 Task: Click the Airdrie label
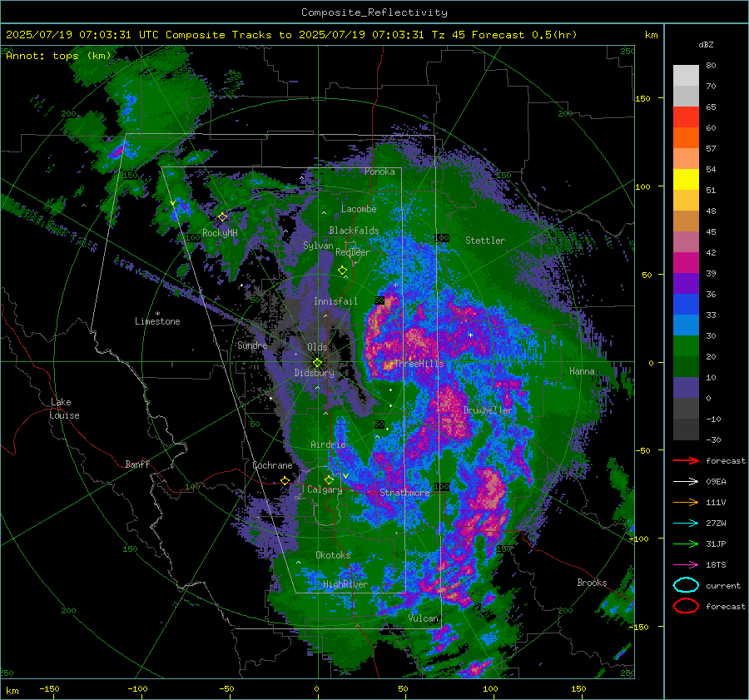coord(328,444)
